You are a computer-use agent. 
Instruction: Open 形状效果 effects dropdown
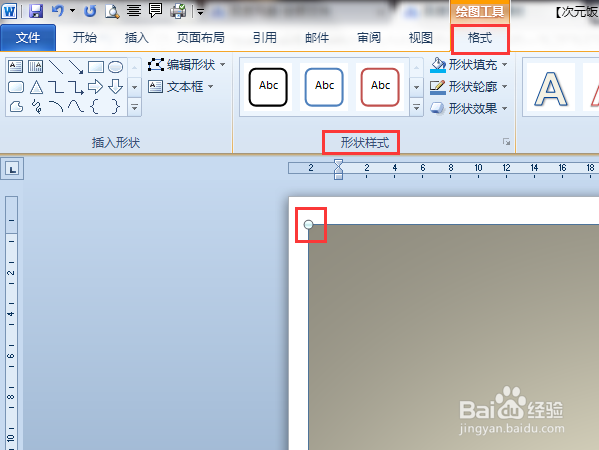coord(505,108)
